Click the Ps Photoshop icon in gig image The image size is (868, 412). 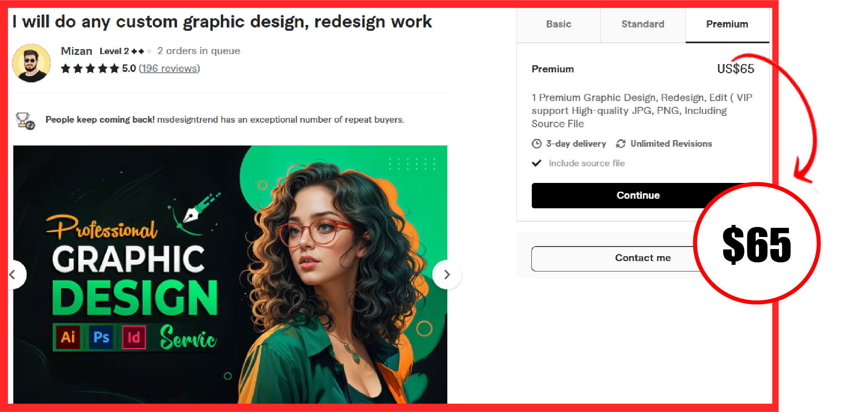coord(101,337)
